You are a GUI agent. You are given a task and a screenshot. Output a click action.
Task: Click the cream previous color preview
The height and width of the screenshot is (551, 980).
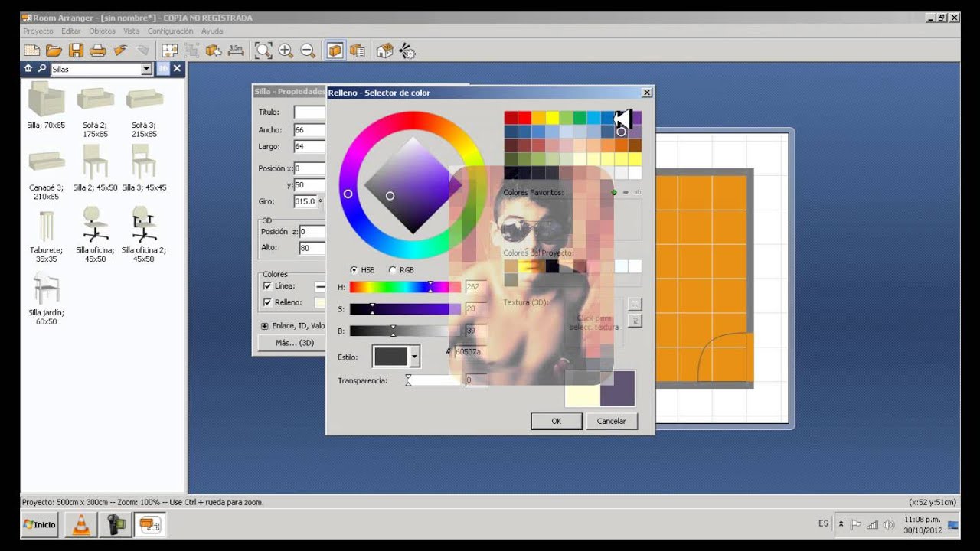(583, 388)
